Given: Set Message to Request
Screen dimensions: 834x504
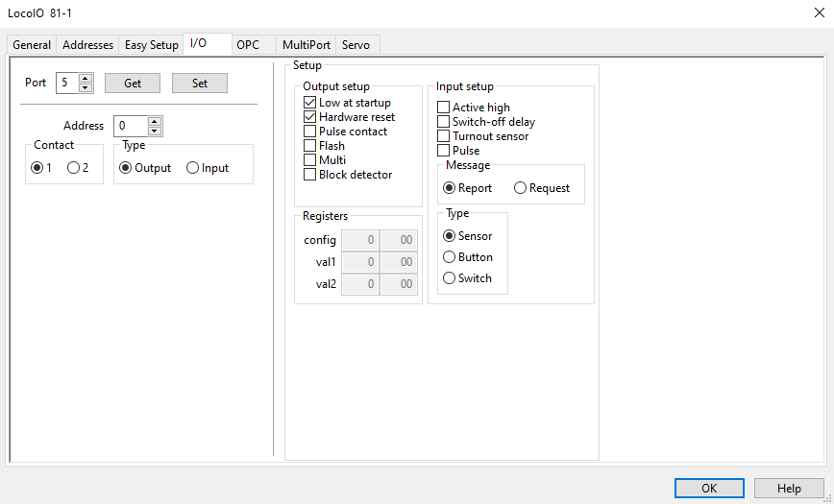Looking at the screenshot, I should pyautogui.click(x=521, y=188).
